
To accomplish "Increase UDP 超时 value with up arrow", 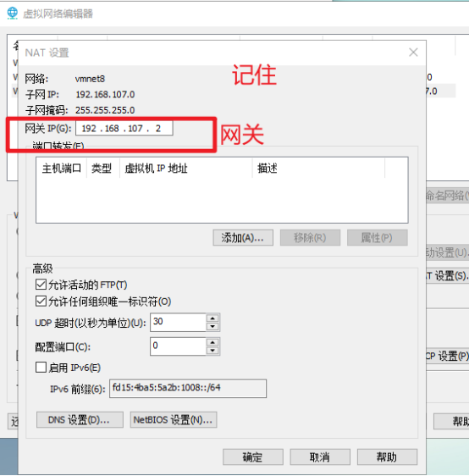I will click(212, 318).
